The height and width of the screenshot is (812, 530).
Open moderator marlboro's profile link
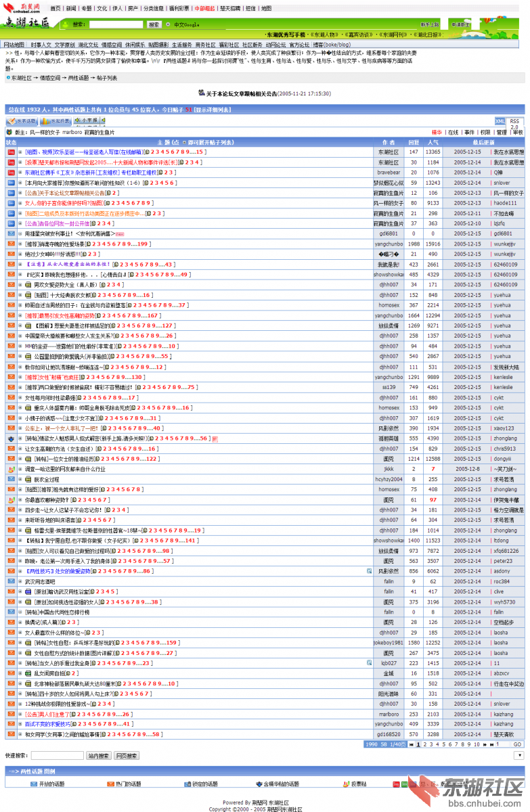point(72,133)
